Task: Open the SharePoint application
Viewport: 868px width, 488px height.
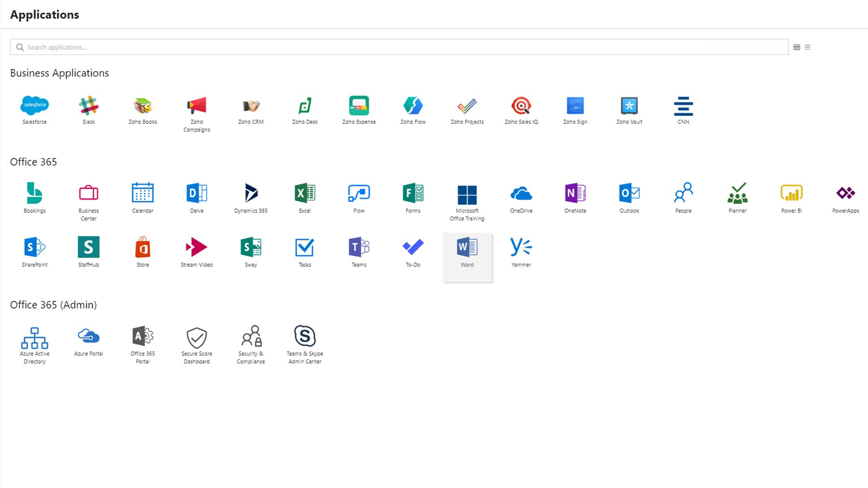Action: tap(35, 248)
